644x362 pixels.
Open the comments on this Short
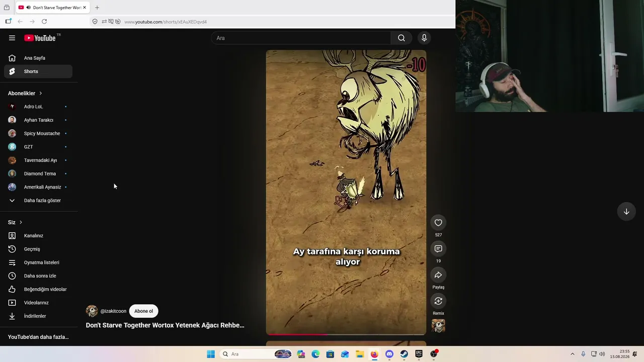point(438,249)
